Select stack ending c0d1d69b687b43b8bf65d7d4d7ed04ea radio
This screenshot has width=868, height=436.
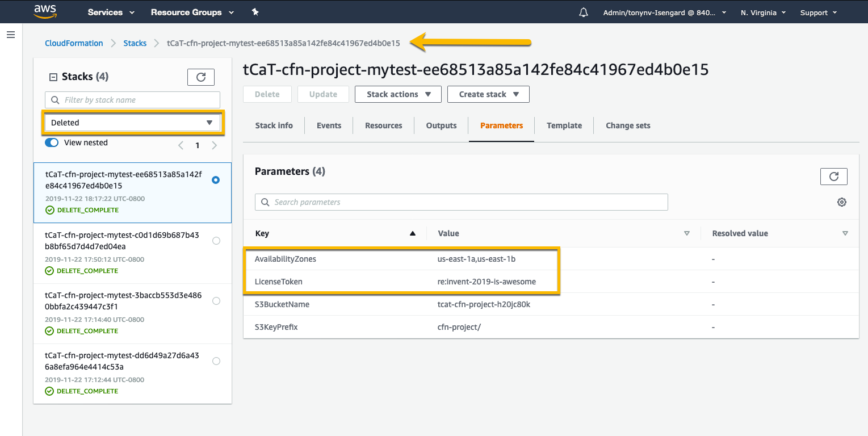(216, 241)
